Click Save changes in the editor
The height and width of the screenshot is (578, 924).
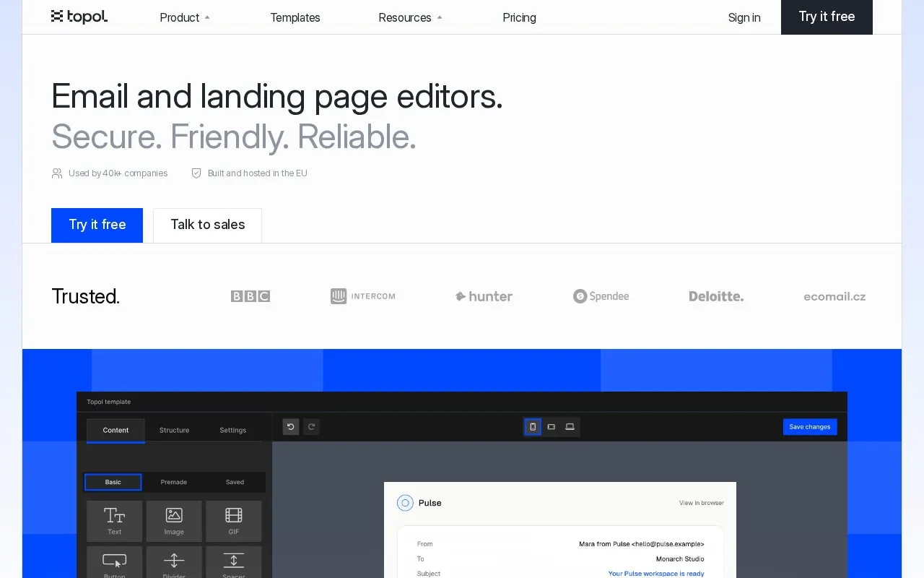pyautogui.click(x=810, y=427)
